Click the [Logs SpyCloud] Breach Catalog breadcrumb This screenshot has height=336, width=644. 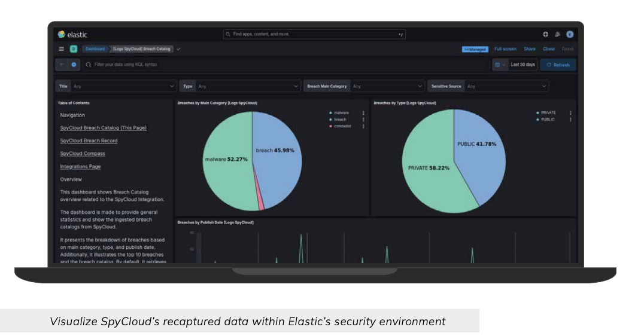pos(142,49)
